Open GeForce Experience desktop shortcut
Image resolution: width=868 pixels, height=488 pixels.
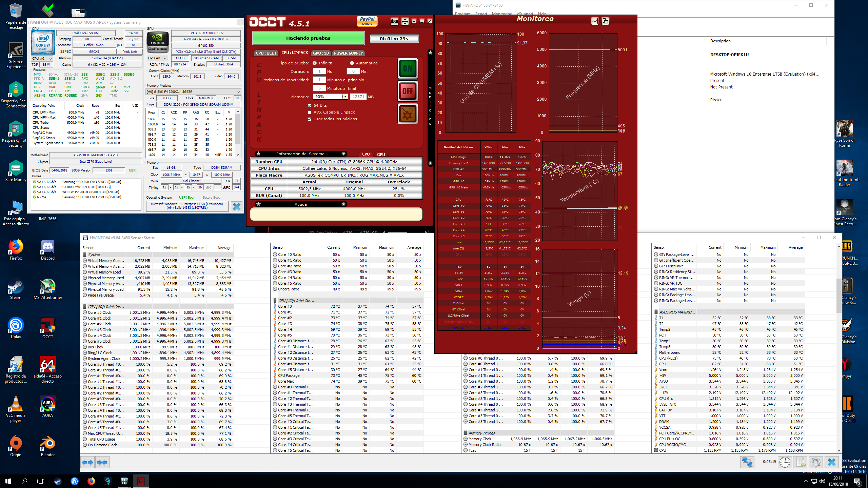coord(16,56)
